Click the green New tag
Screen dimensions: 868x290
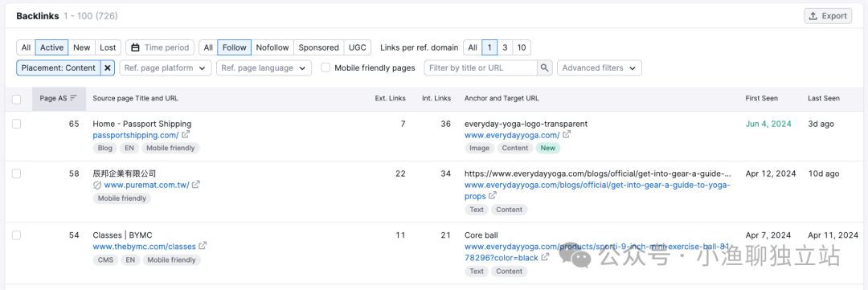(x=548, y=149)
